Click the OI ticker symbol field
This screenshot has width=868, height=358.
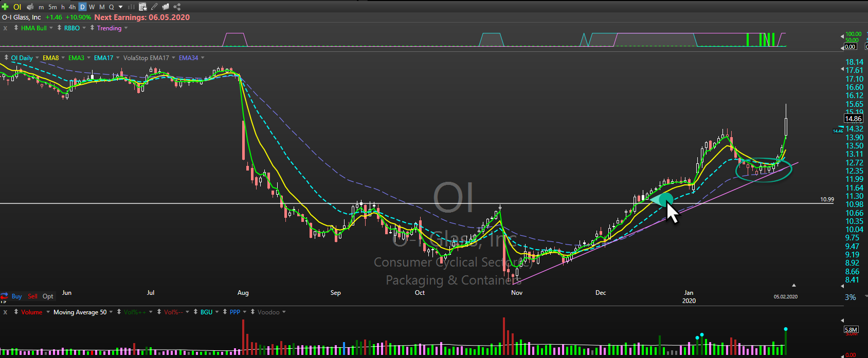click(x=17, y=7)
